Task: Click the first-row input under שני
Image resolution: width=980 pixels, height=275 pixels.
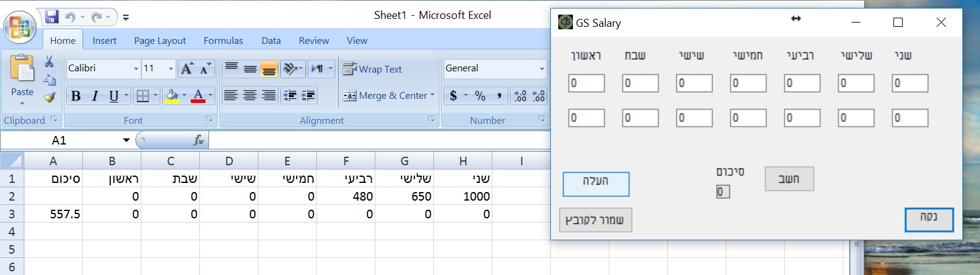Action: pyautogui.click(x=910, y=83)
